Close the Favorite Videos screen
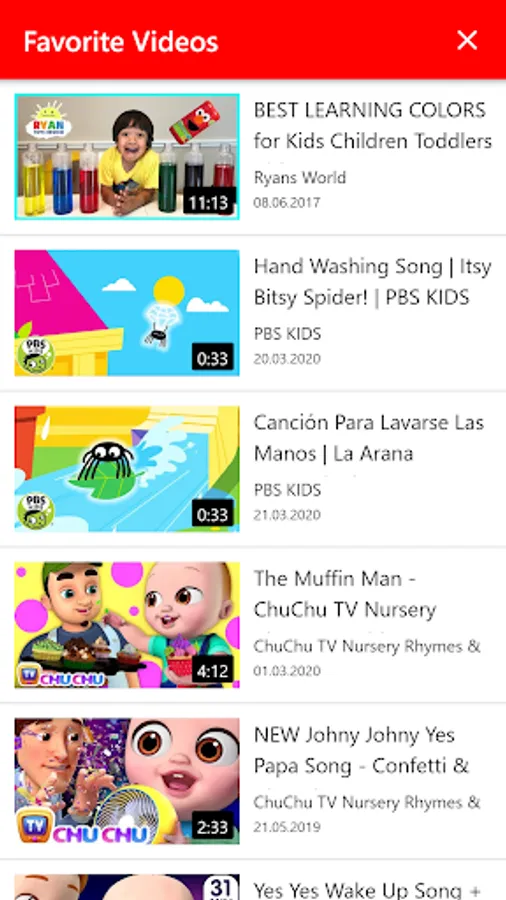Viewport: 506px width, 900px height. pos(467,41)
